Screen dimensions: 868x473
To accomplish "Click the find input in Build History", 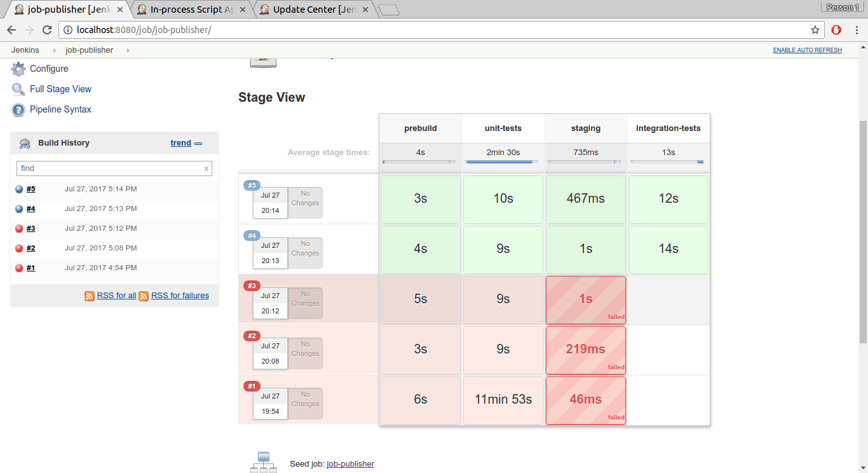I will (x=114, y=168).
